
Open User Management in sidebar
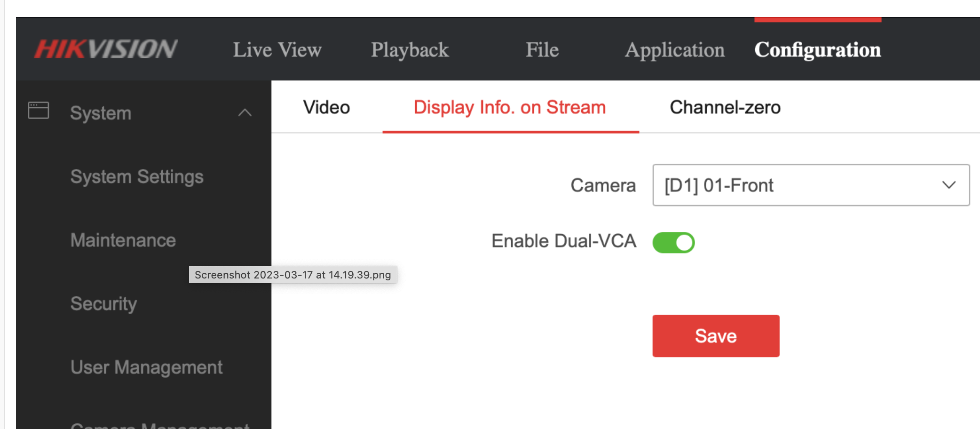click(x=146, y=367)
